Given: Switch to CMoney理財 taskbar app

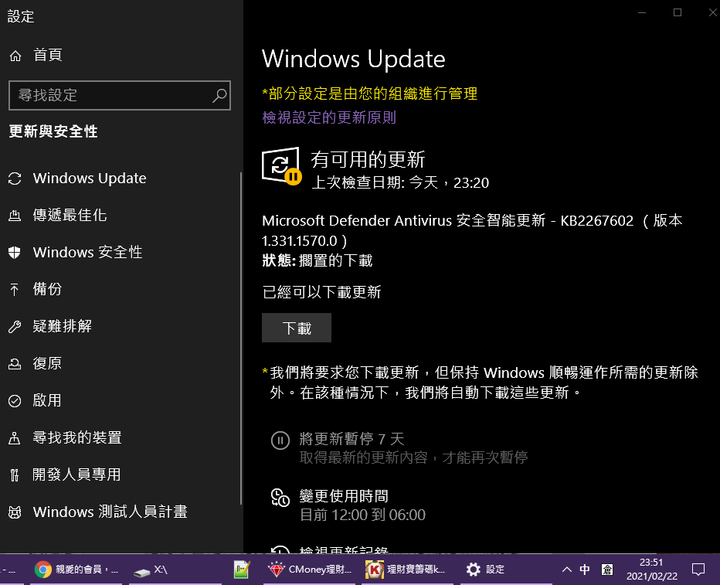Looking at the screenshot, I should point(310,570).
